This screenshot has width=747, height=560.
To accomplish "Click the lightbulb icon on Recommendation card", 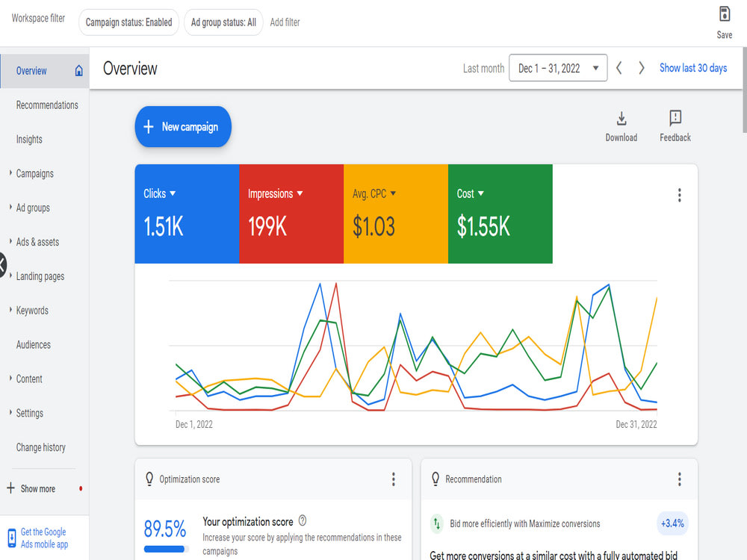I will pyautogui.click(x=435, y=479).
